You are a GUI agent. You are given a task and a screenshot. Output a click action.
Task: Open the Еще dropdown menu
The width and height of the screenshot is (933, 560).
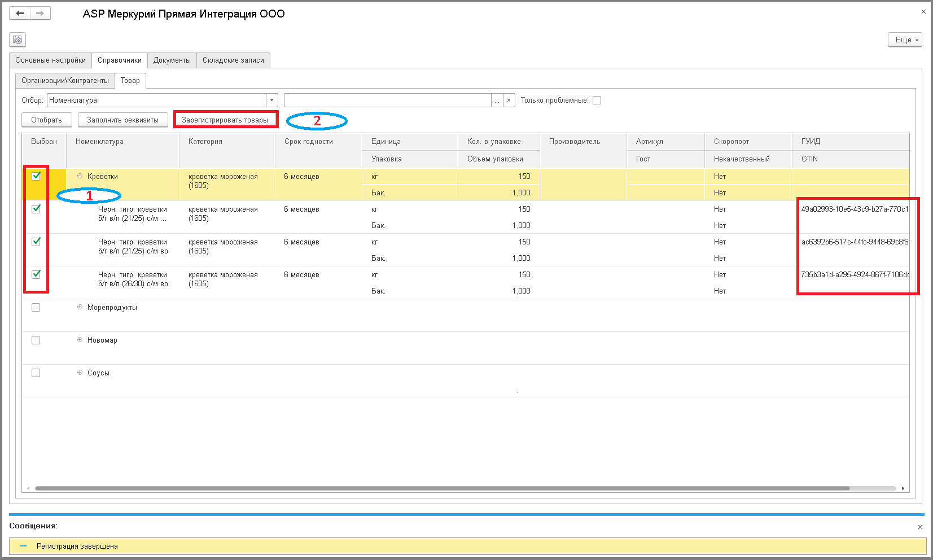[x=905, y=40]
